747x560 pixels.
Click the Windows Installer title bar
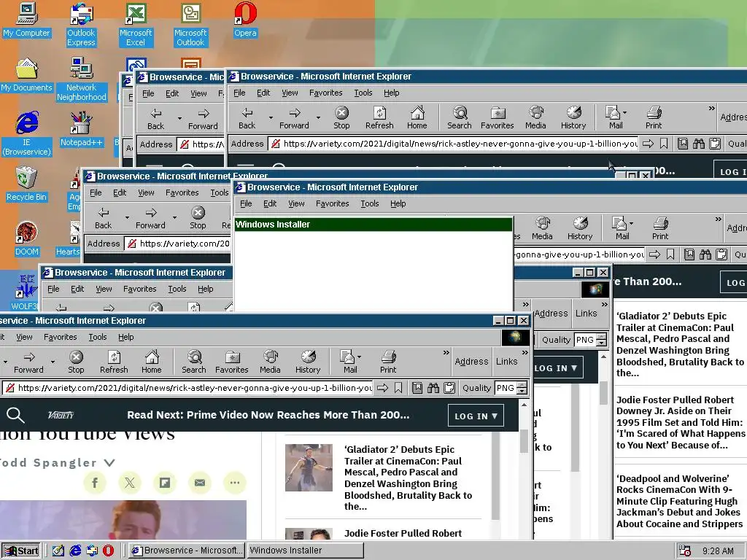[373, 225]
